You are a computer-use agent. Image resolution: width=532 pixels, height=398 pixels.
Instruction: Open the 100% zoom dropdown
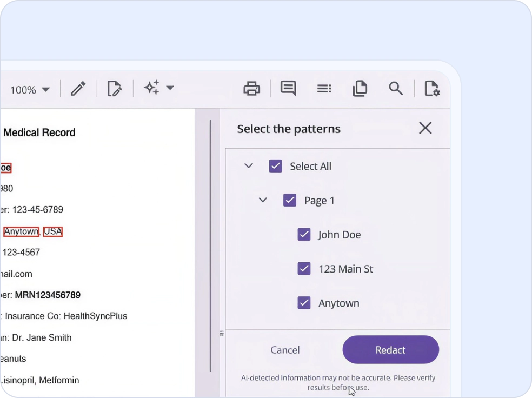click(x=30, y=90)
